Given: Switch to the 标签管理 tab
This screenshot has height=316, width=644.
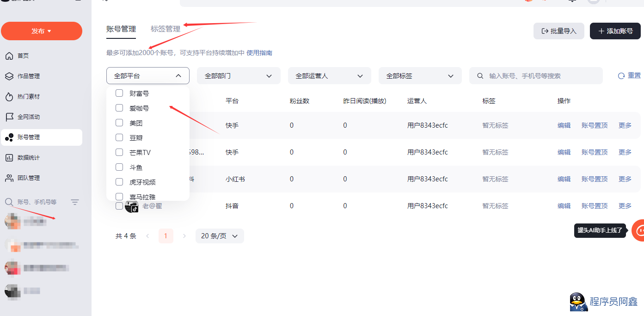Looking at the screenshot, I should point(166,29).
